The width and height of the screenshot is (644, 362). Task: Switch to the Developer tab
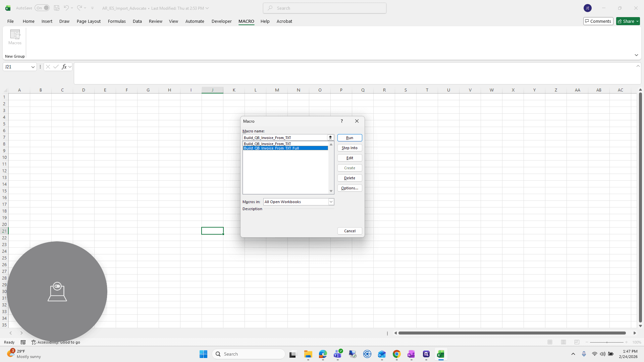coord(221,21)
